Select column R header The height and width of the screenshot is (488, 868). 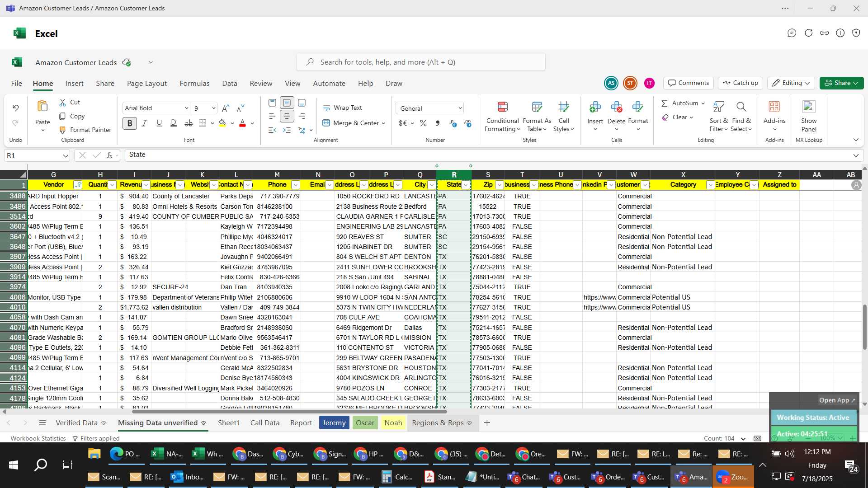tap(454, 175)
